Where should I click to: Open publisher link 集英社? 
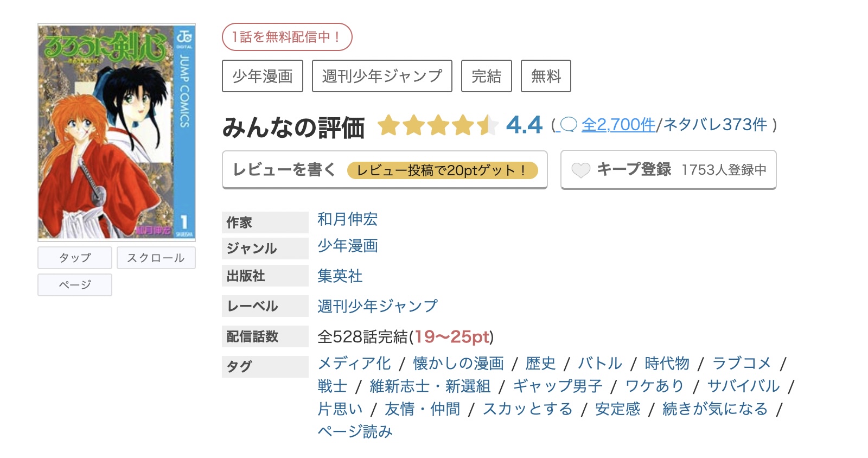(x=340, y=276)
